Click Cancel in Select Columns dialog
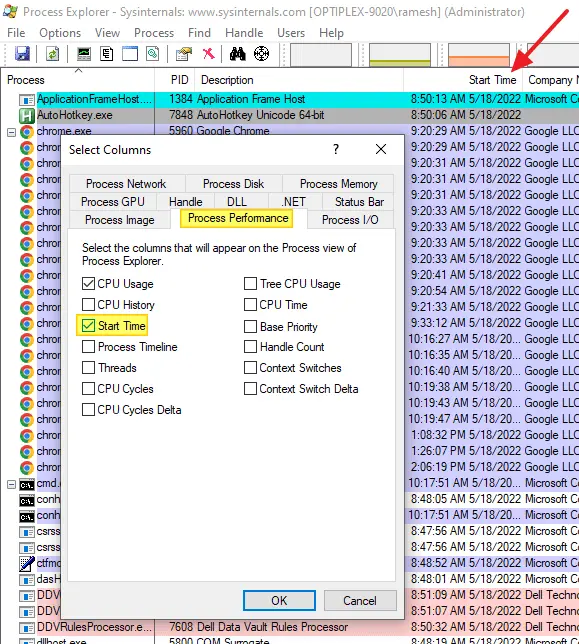Screen dimensions: 579x644 tap(360, 600)
